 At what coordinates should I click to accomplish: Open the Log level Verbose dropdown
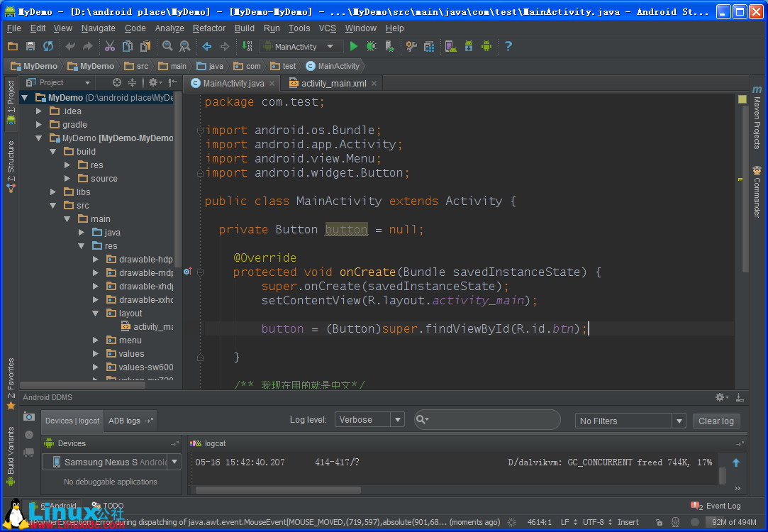369,420
